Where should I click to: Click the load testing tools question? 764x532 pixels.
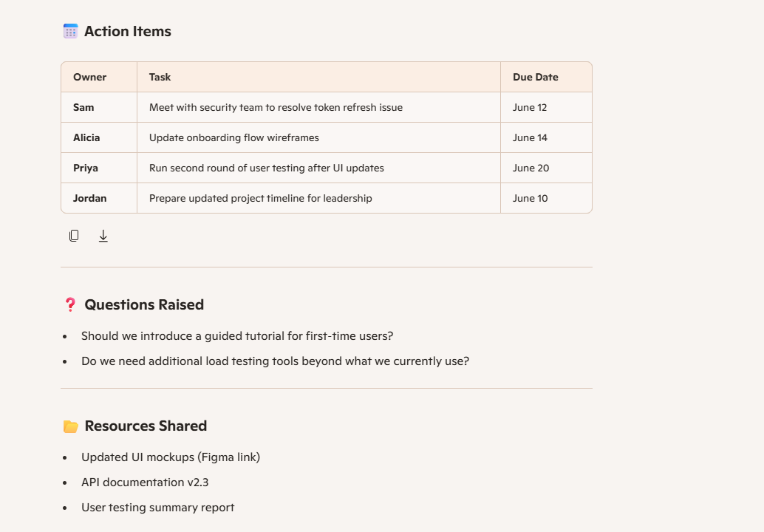(x=276, y=361)
